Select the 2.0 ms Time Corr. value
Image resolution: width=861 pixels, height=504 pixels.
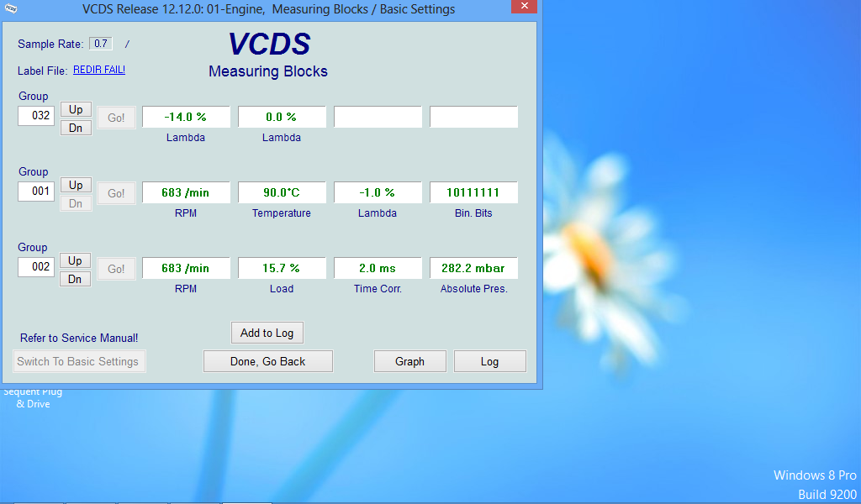[378, 268]
